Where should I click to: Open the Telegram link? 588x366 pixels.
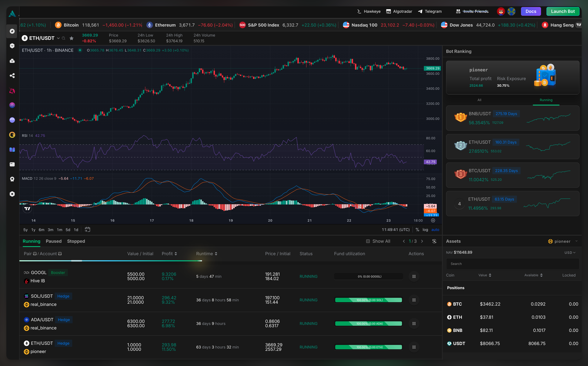point(430,11)
